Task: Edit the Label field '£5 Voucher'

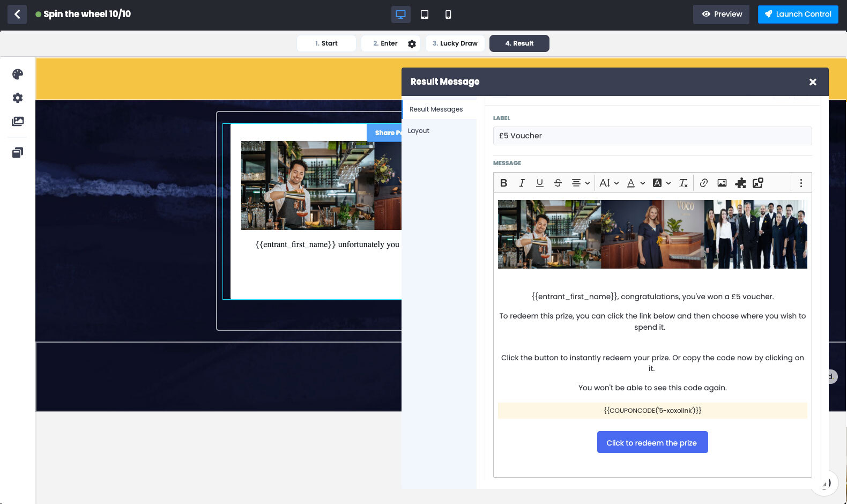Action: click(x=652, y=136)
